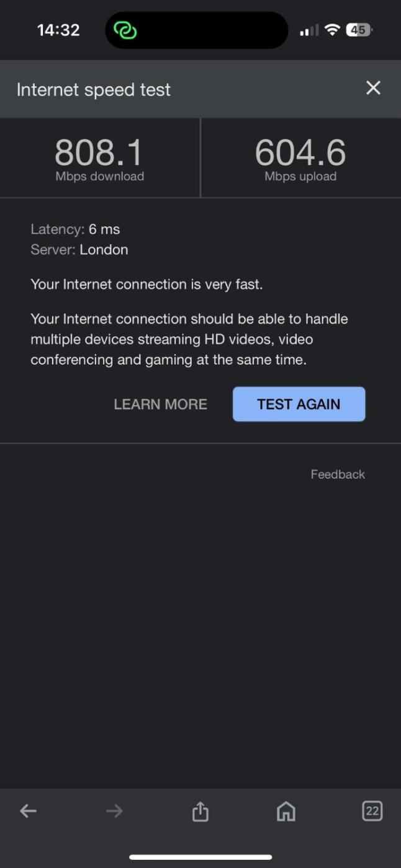Tap the home indicator bar at bottom
401x868 pixels.
(x=200, y=857)
